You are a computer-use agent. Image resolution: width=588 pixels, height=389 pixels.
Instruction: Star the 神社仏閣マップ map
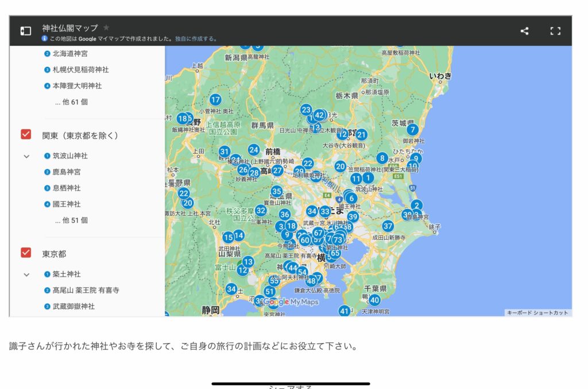click(106, 28)
